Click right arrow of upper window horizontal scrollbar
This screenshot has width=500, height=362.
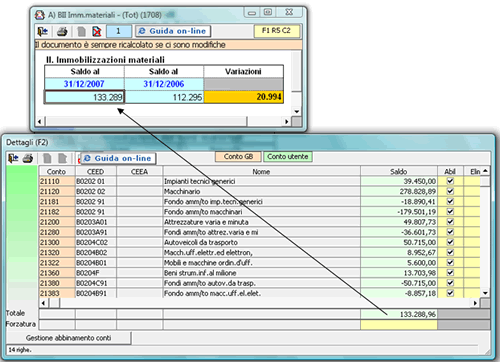pyautogui.click(x=286, y=121)
